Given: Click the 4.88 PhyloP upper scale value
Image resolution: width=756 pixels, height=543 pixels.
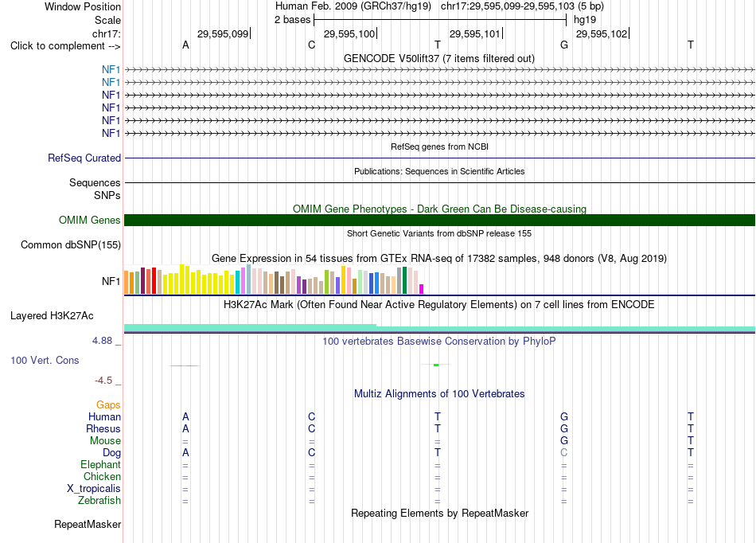Looking at the screenshot, I should point(102,341).
